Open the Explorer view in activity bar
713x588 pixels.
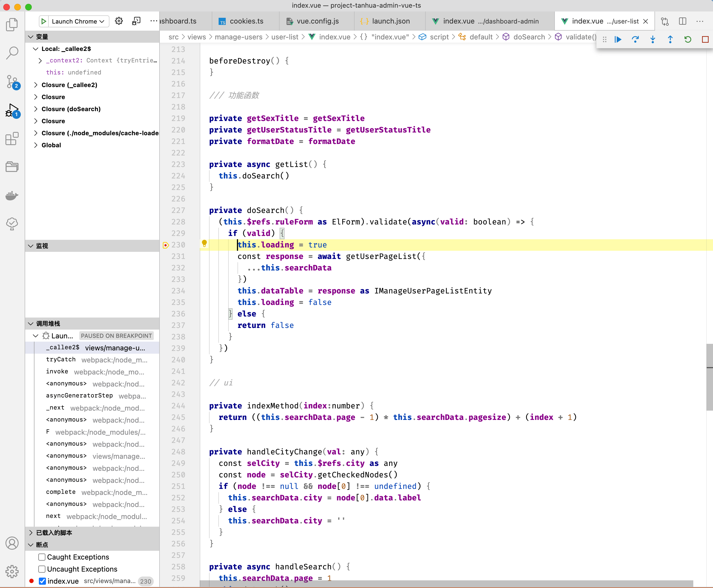click(x=12, y=24)
